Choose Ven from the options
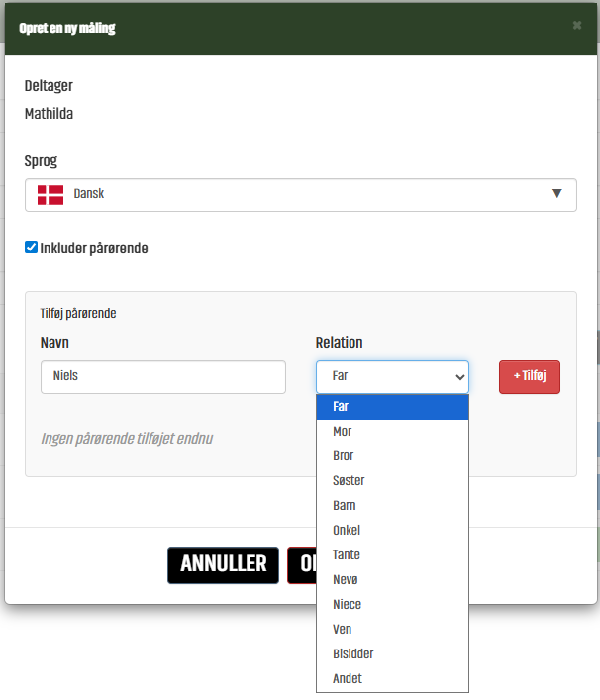The width and height of the screenshot is (600, 700). (391, 630)
